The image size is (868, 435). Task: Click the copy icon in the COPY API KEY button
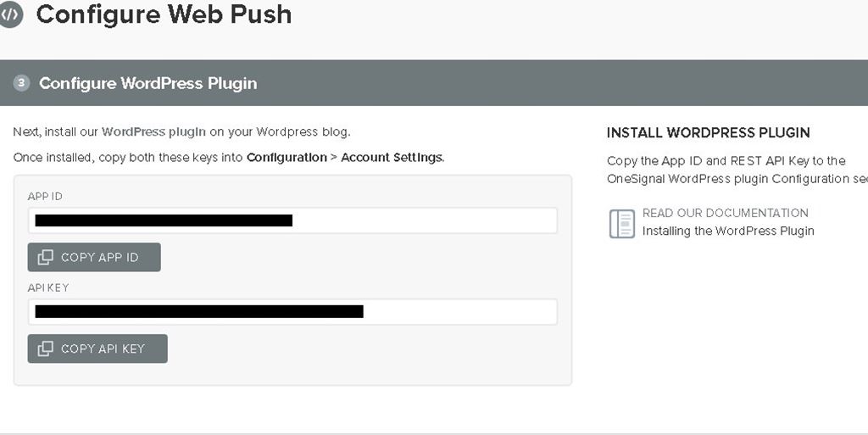(x=46, y=349)
